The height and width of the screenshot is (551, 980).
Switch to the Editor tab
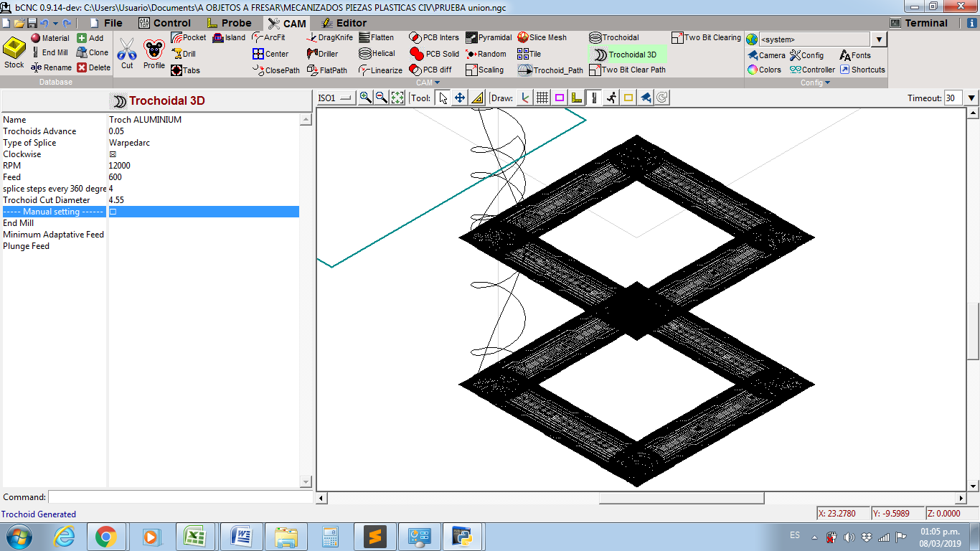click(x=344, y=23)
